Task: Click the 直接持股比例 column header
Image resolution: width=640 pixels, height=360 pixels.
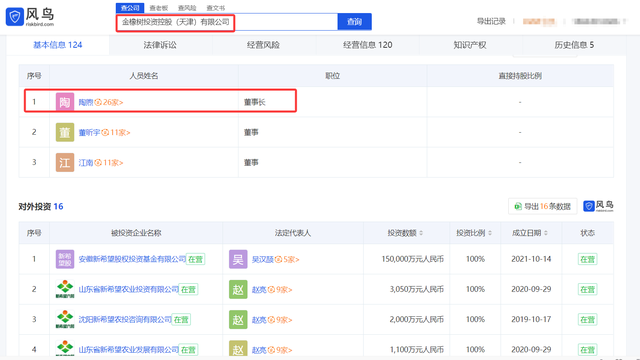Action: click(520, 76)
